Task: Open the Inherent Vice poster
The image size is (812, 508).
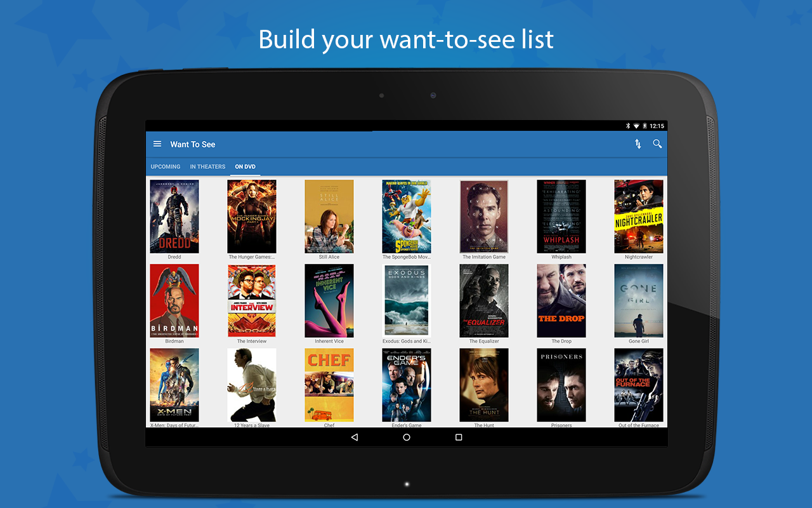Action: [x=329, y=301]
